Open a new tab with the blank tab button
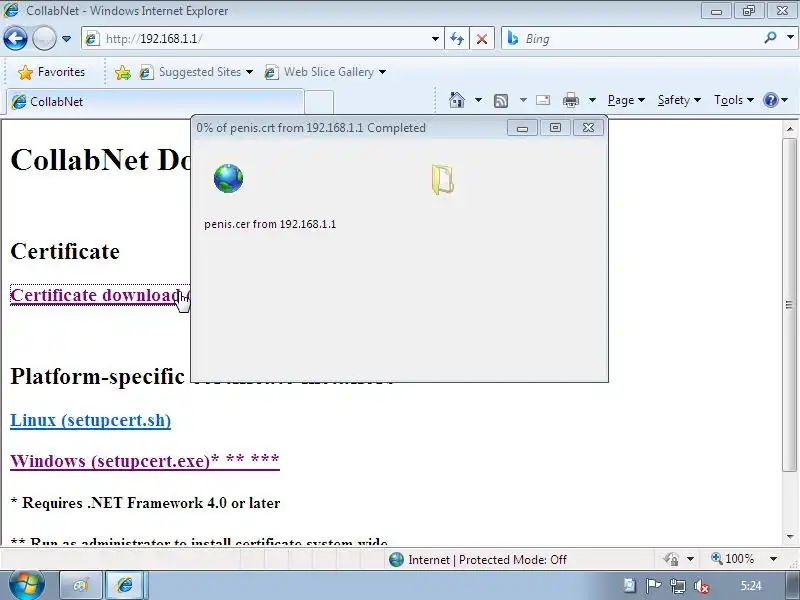800x600 pixels. pos(319,102)
